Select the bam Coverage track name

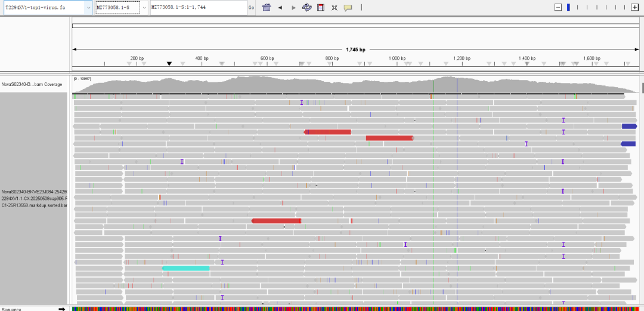(32, 84)
